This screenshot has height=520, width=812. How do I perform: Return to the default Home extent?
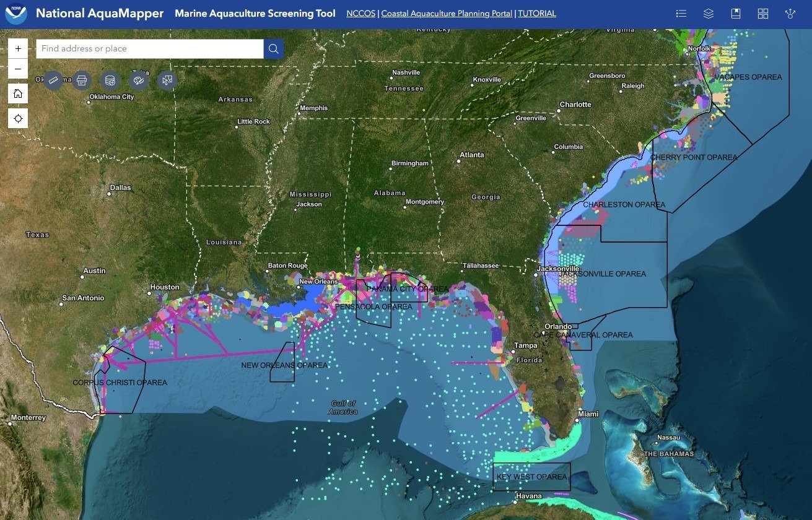[18, 93]
